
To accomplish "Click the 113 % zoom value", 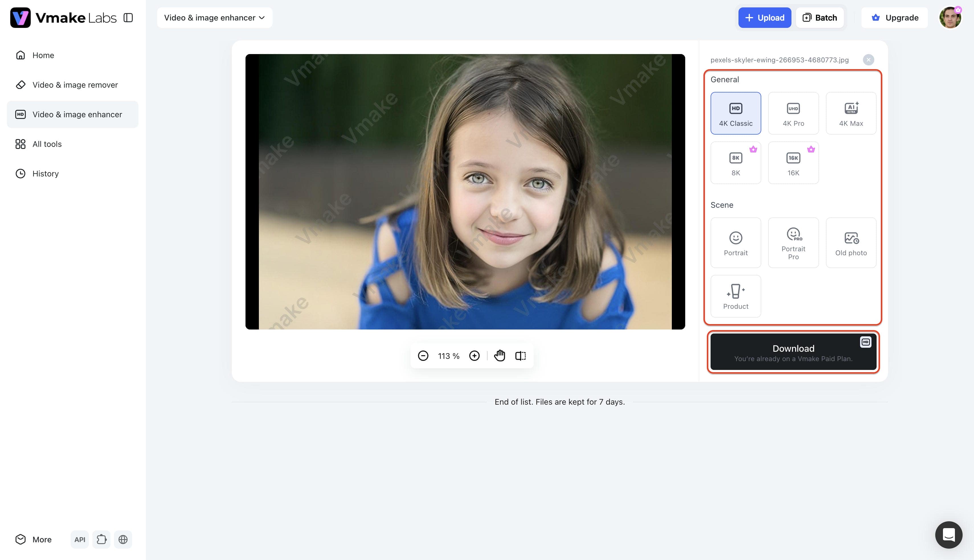I will coord(449,357).
